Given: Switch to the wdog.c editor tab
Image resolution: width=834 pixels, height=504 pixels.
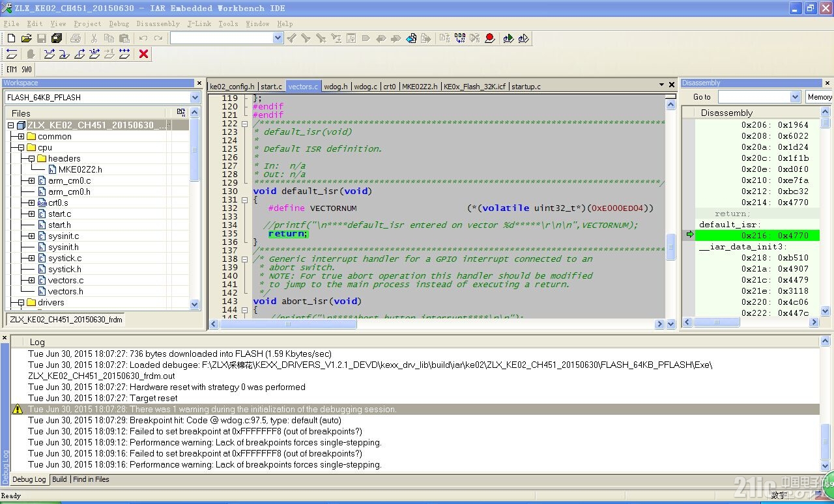Looking at the screenshot, I should pyautogui.click(x=365, y=86).
